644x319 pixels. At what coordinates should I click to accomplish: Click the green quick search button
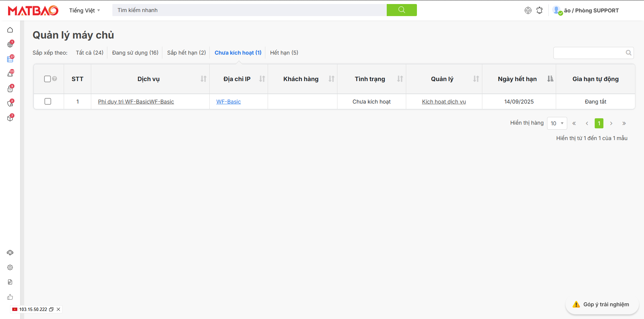(401, 10)
